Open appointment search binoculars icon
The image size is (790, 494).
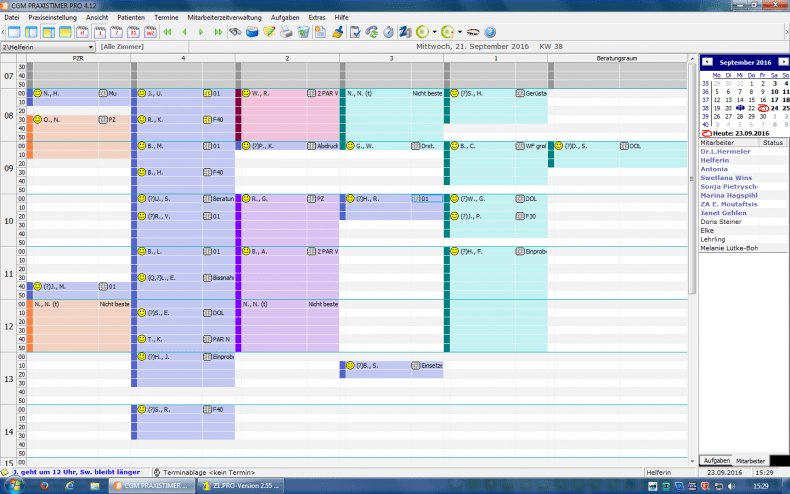[x=235, y=32]
